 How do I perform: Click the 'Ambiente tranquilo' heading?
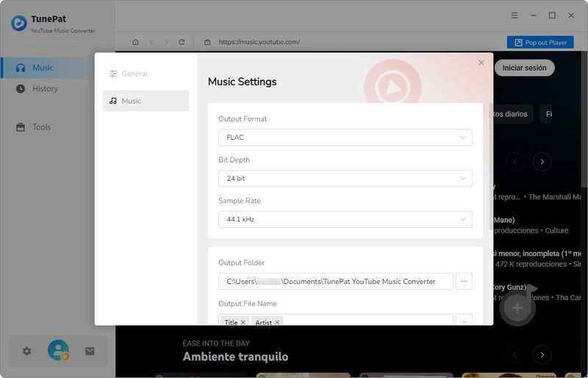pyautogui.click(x=235, y=357)
